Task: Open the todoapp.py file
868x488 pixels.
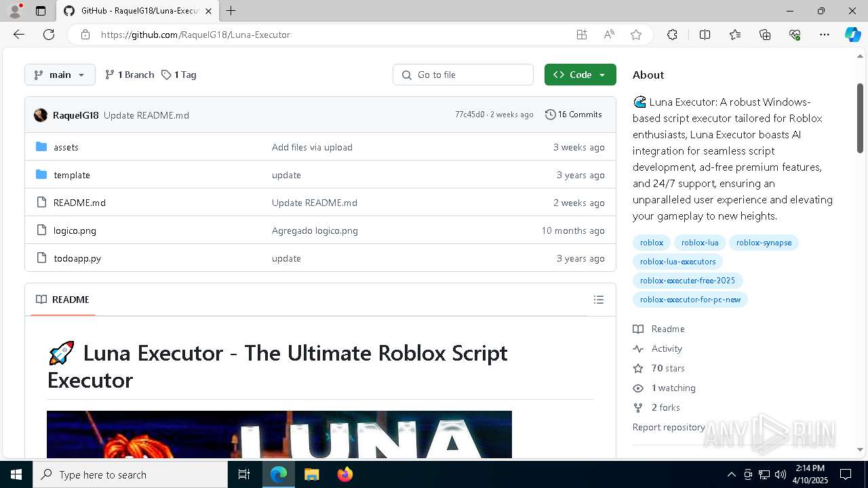Action: pos(77,258)
